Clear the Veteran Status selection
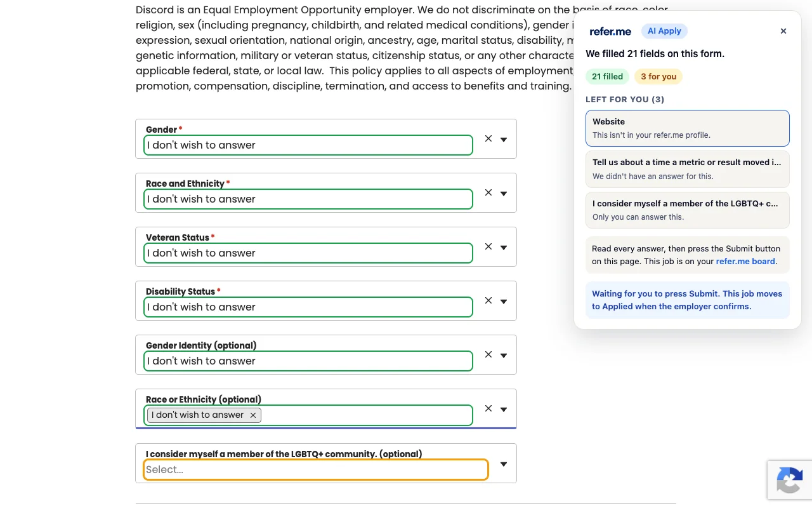 click(488, 246)
